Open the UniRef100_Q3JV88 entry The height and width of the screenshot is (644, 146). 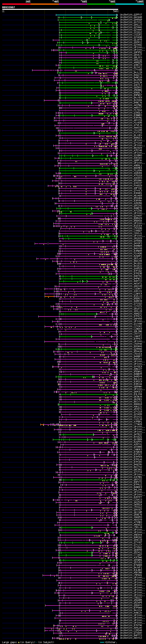point(131,324)
